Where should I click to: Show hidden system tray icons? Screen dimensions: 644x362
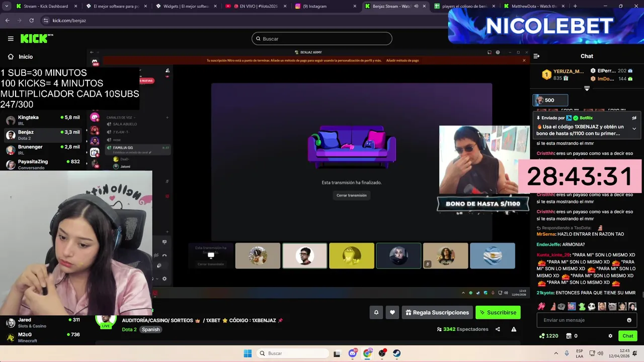(x=556, y=353)
